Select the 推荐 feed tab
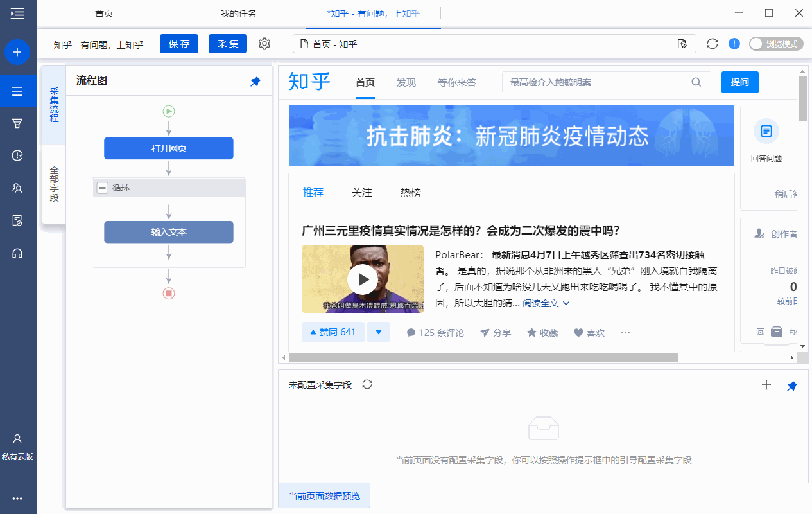 point(313,192)
